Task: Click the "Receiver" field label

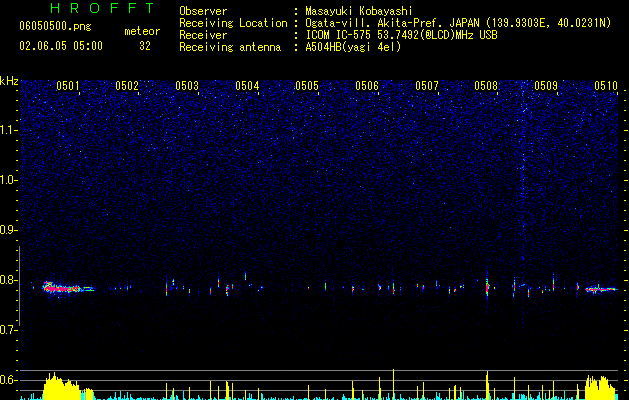Action: pos(203,35)
